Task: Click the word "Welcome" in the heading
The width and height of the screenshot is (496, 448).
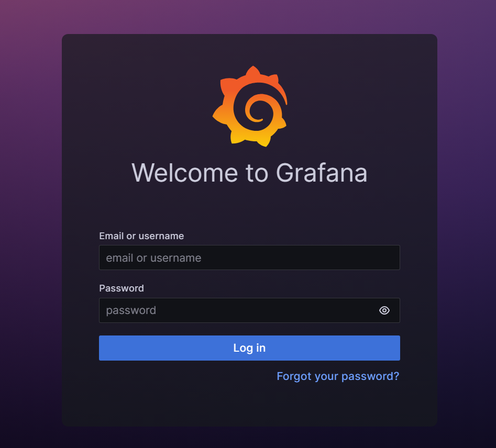Action: [x=185, y=173]
